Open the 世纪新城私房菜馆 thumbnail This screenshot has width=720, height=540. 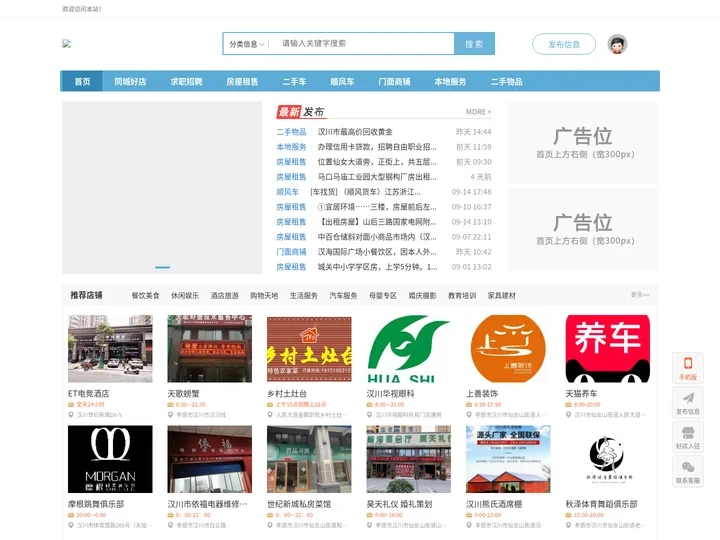click(309, 459)
